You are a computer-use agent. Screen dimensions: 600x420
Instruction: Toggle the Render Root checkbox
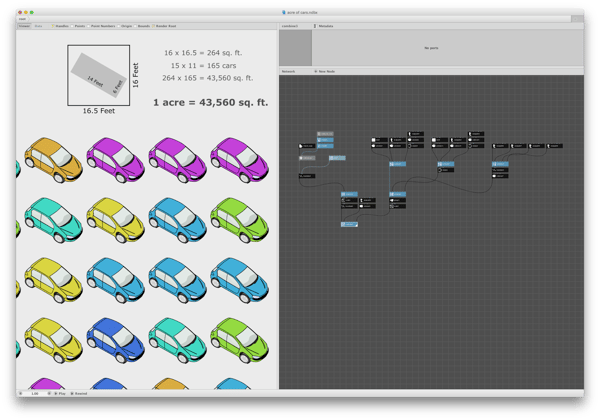pyautogui.click(x=153, y=26)
